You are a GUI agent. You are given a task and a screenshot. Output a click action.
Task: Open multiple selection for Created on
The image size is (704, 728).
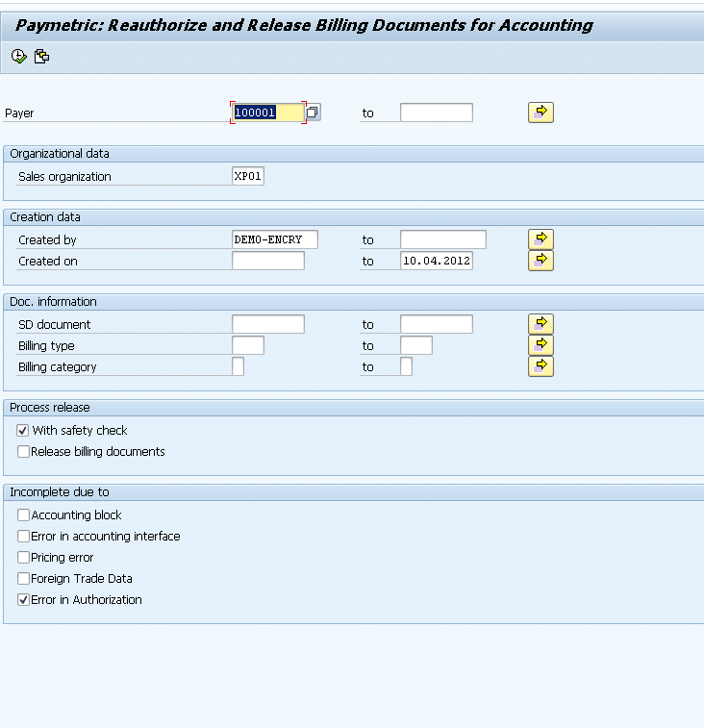pyautogui.click(x=541, y=261)
